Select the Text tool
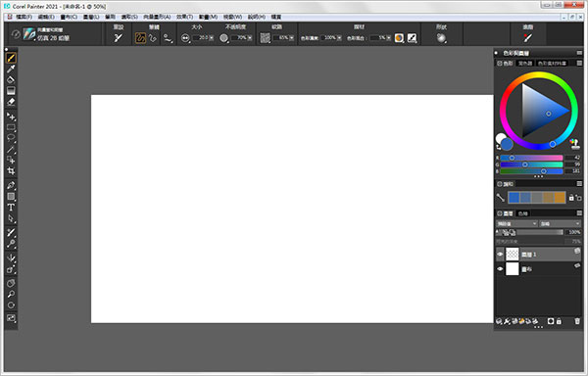588x376 pixels. (11, 208)
